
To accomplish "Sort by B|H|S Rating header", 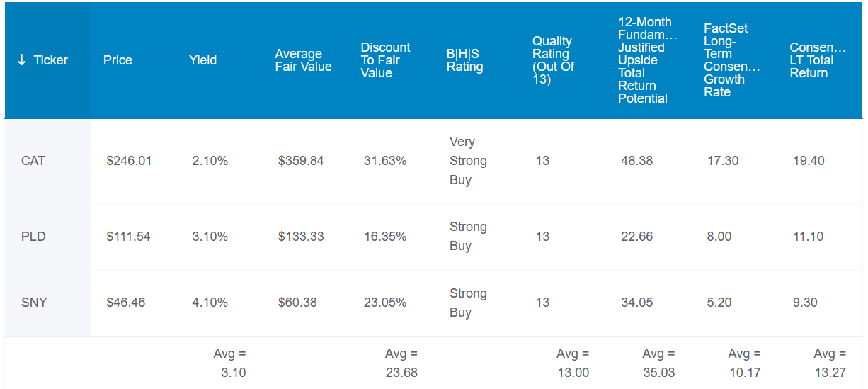I will tap(464, 60).
